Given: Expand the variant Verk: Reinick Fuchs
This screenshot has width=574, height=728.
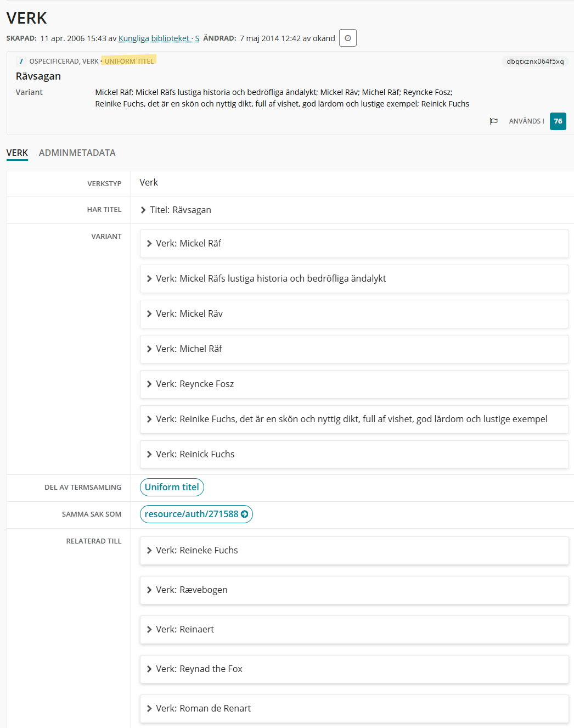Looking at the screenshot, I should [x=354, y=455].
